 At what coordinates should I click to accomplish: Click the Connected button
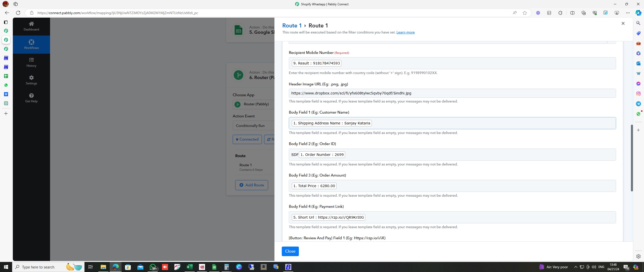pos(247,139)
